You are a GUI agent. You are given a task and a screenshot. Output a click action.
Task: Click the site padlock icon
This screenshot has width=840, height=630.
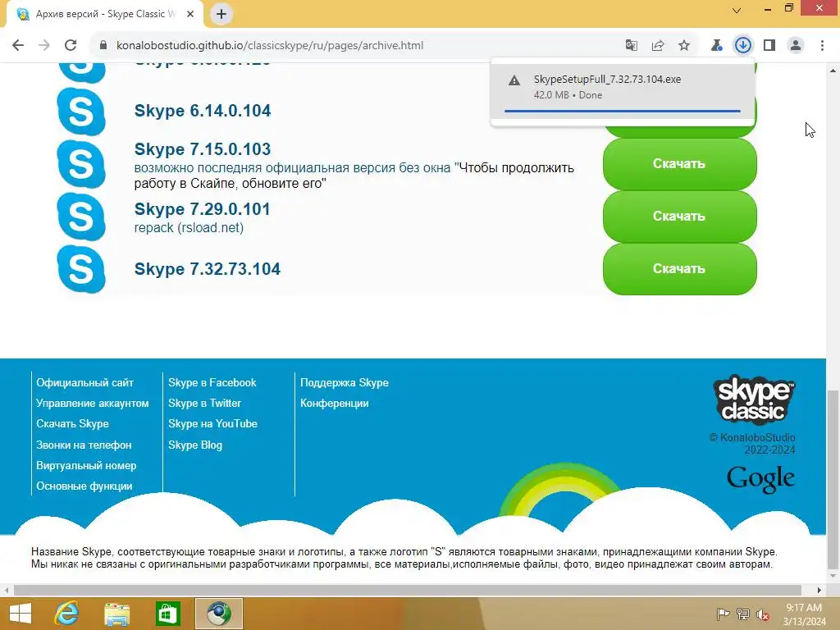click(103, 46)
